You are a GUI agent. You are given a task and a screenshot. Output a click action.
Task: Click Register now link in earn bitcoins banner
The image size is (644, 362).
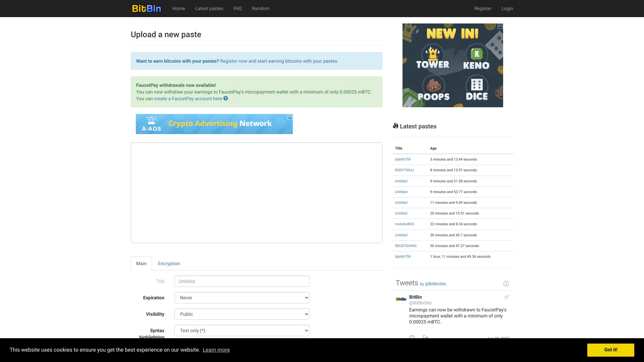[233, 61]
